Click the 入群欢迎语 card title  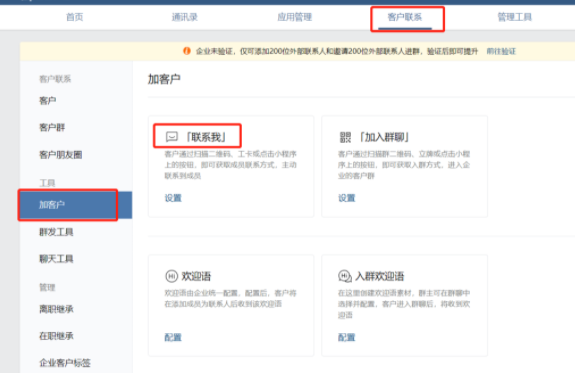coord(380,276)
